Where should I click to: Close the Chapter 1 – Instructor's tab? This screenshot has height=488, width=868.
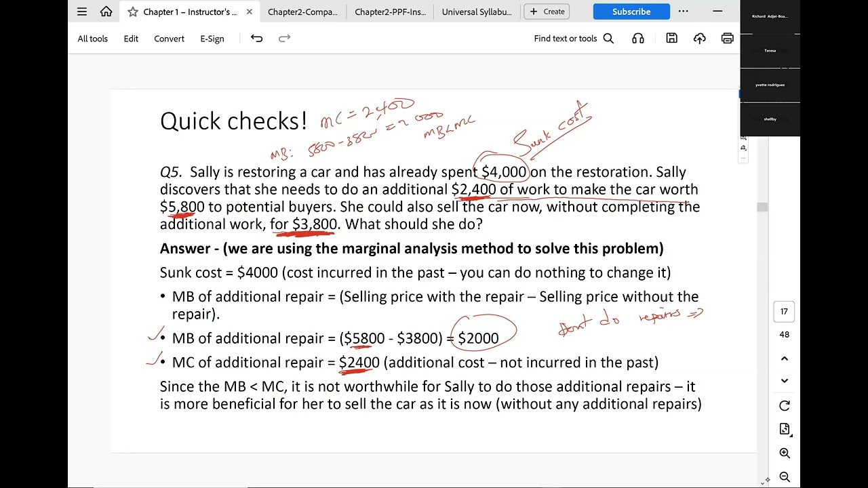[249, 12]
